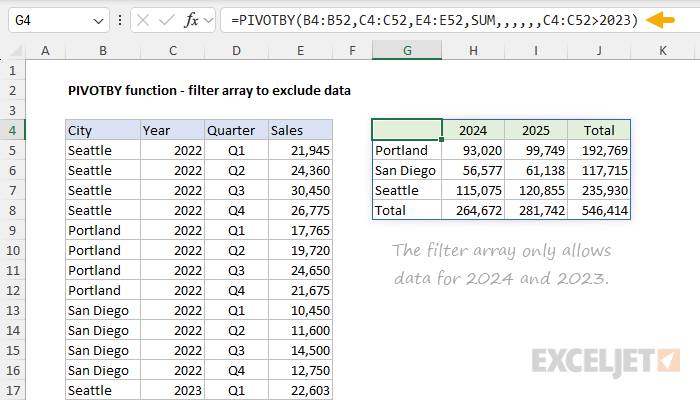Click 'Seattle' city cell in row 17
Image resolution: width=700 pixels, height=400 pixels.
coord(103,391)
